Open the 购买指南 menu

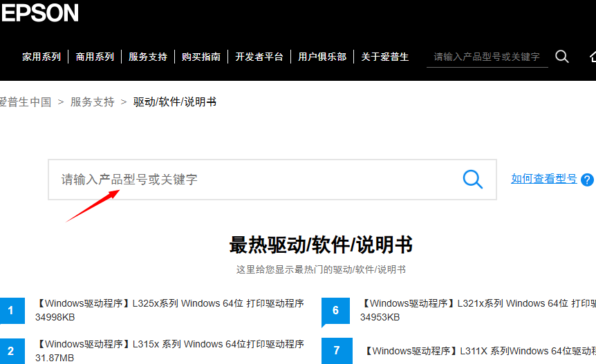click(x=201, y=57)
